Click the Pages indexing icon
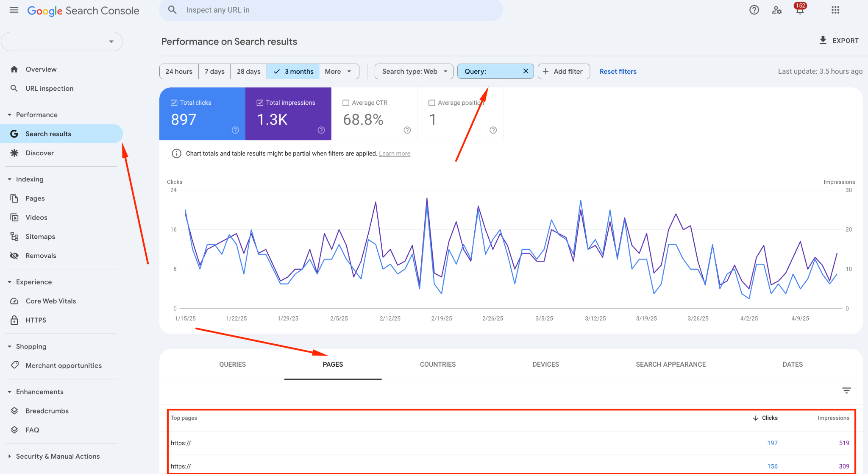868x474 pixels. pyautogui.click(x=14, y=198)
